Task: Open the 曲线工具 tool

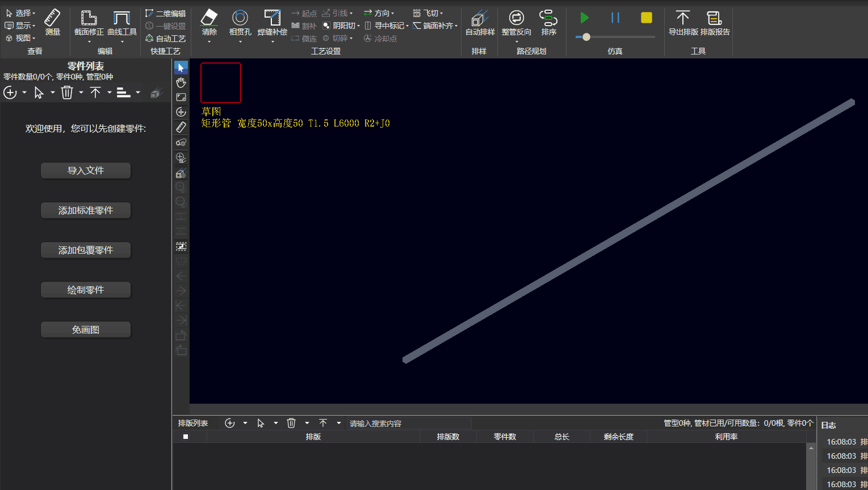Action: (122, 23)
